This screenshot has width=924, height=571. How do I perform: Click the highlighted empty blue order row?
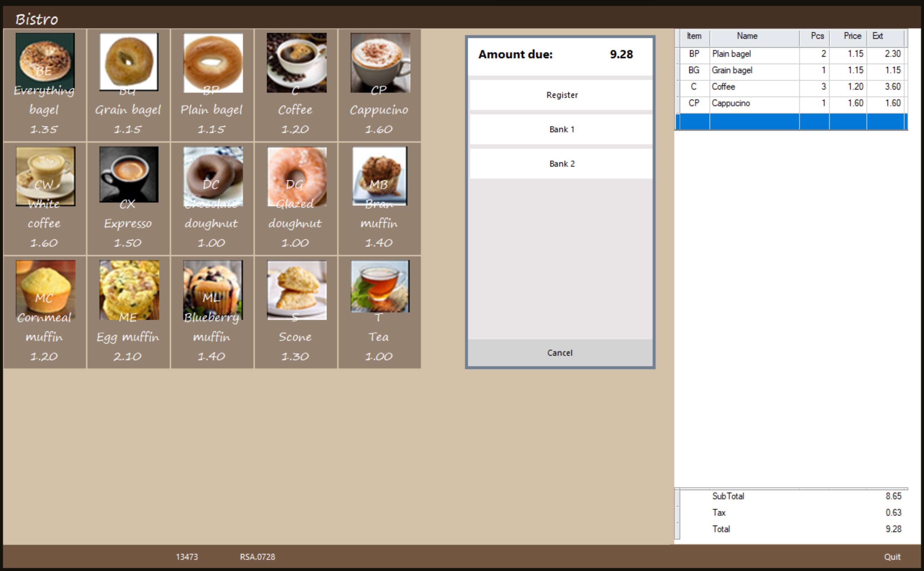(x=792, y=122)
